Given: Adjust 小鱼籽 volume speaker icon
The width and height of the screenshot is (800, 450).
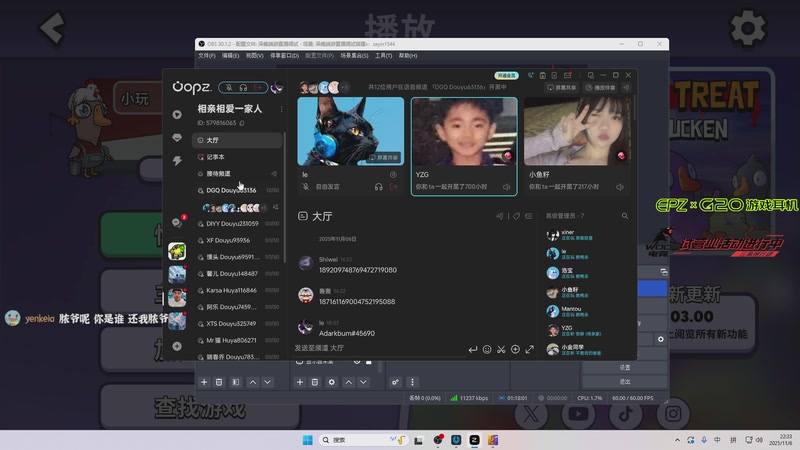Looking at the screenshot, I should click(620, 187).
